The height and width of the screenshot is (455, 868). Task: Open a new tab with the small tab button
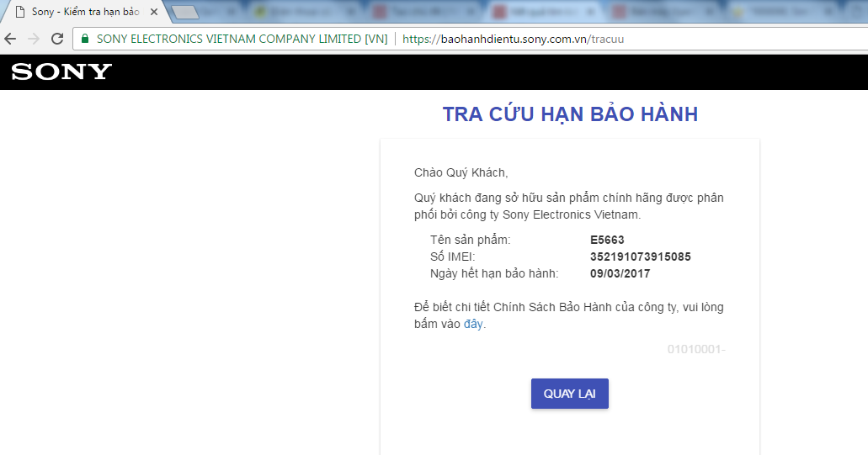click(x=185, y=12)
